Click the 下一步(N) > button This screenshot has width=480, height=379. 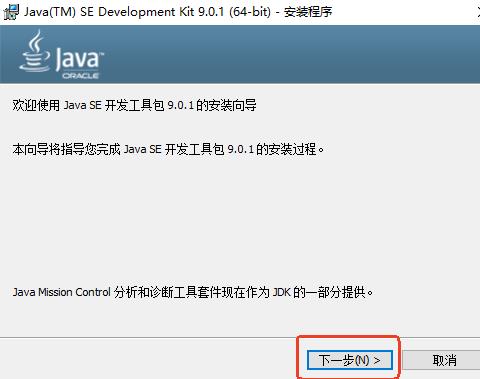click(x=349, y=360)
